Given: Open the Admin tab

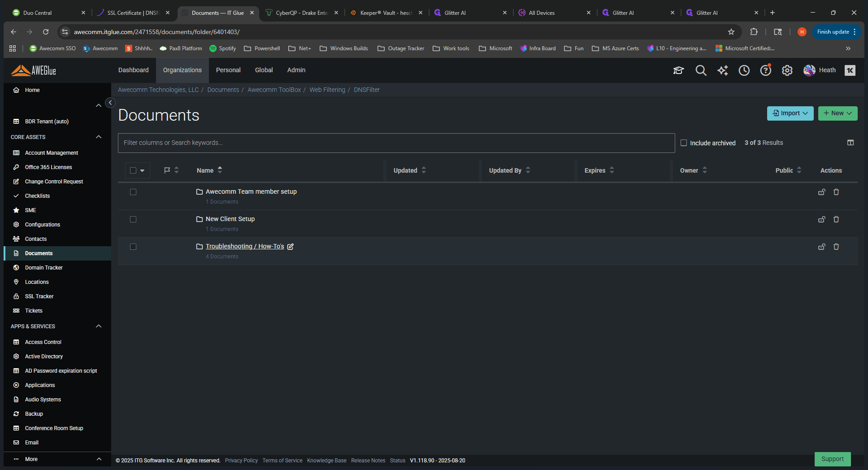Looking at the screenshot, I should click(296, 70).
